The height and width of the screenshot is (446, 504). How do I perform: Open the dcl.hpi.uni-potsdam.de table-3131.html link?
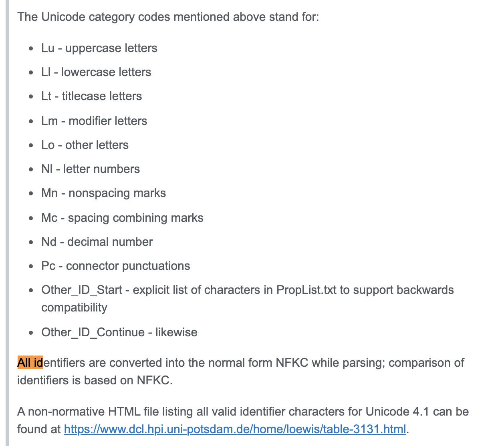(x=235, y=429)
